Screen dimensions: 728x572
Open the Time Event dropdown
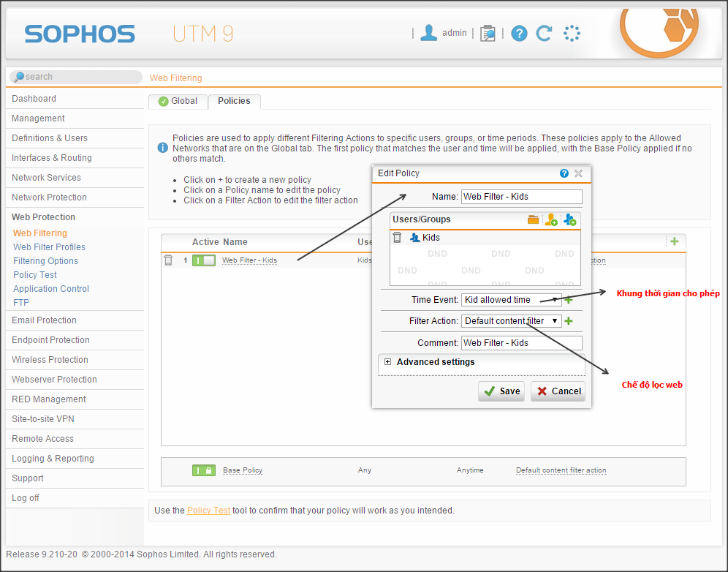(x=512, y=300)
